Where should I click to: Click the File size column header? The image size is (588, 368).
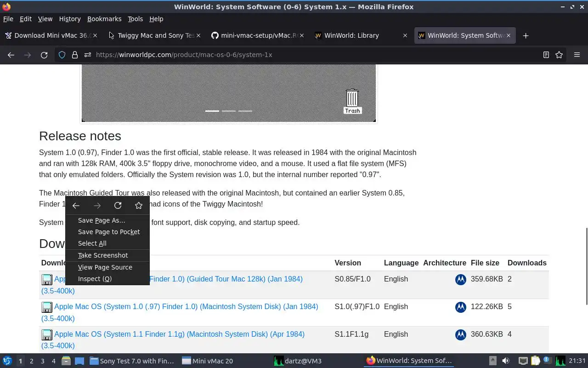(485, 263)
